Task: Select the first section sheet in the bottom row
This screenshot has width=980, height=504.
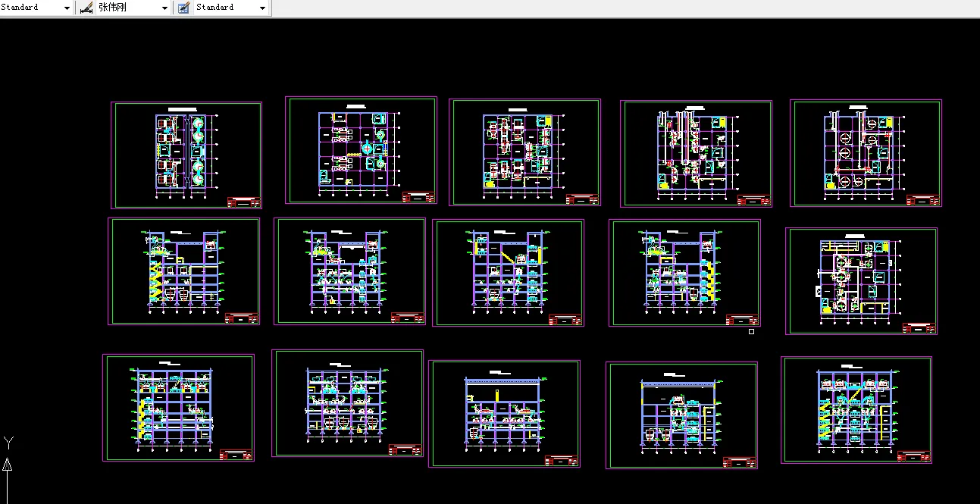Action: 179,408
